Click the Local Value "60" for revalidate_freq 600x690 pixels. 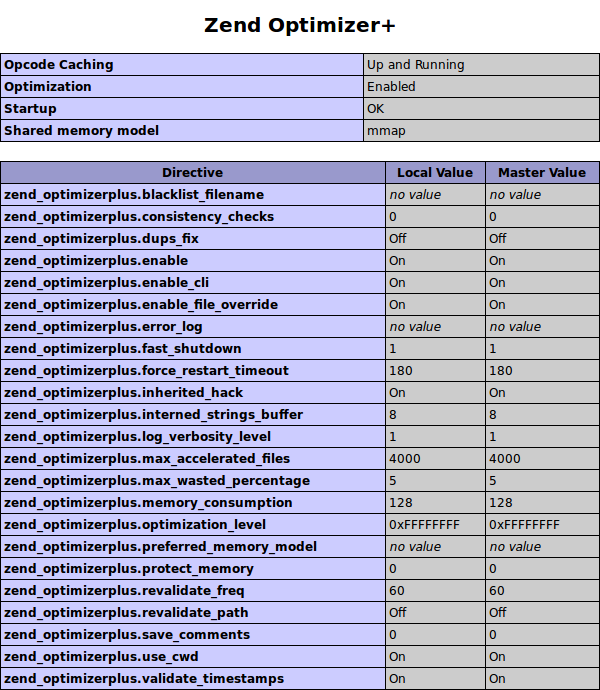click(x=397, y=591)
